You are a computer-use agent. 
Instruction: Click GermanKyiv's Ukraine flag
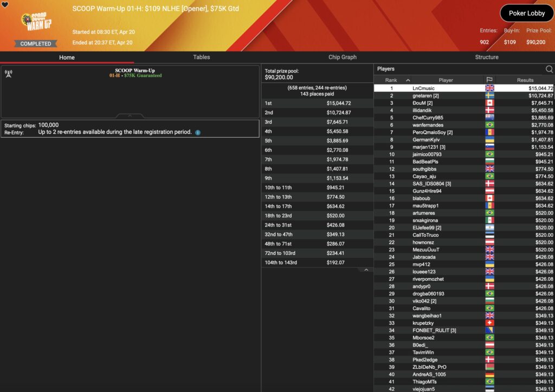(489, 139)
